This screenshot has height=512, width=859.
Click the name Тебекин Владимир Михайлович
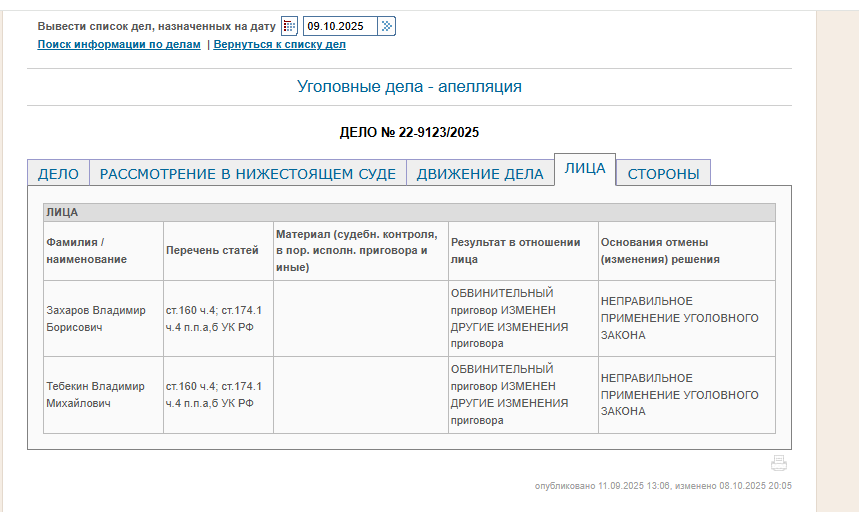[x=95, y=394]
